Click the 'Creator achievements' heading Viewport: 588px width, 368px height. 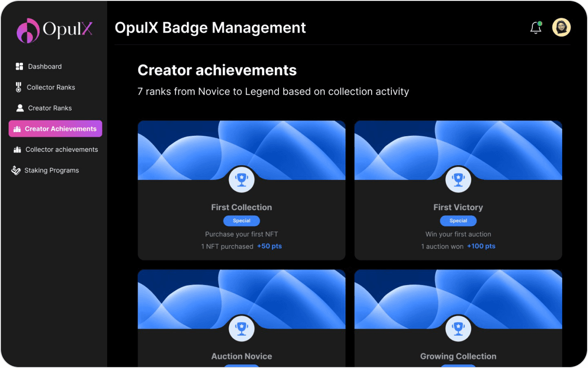(217, 70)
